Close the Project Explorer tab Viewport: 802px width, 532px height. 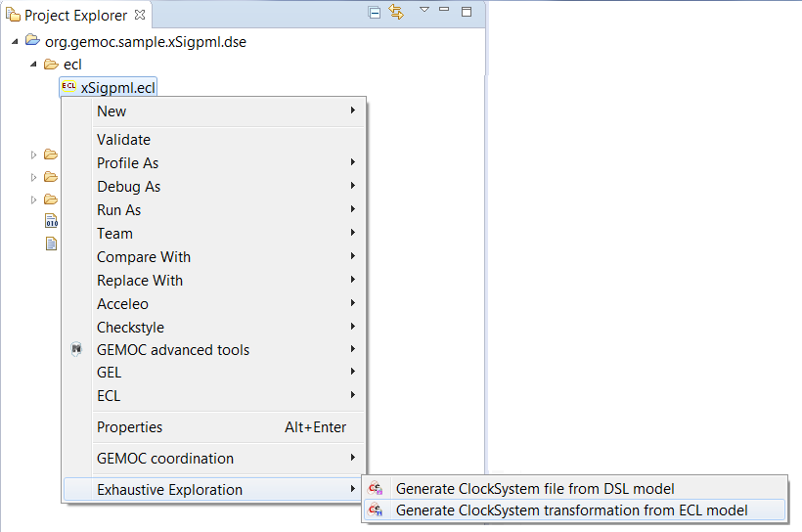click(139, 15)
